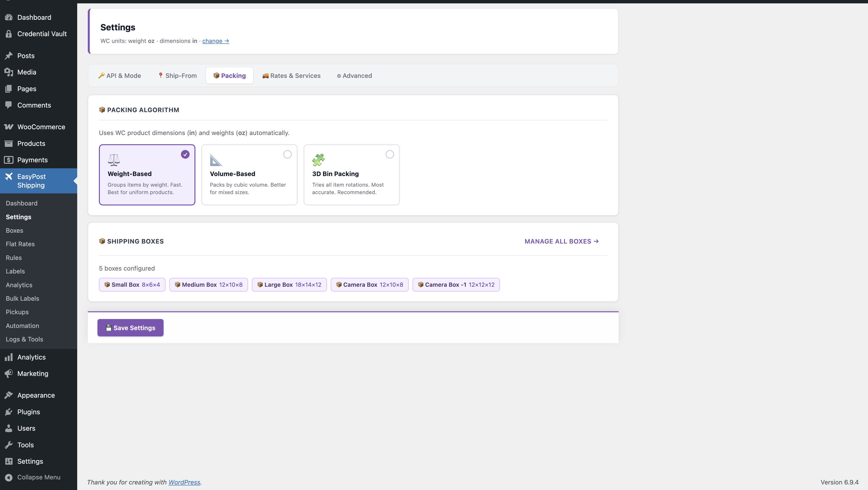
Task: Click the Collapse Menu arrow icon
Action: [x=9, y=477]
